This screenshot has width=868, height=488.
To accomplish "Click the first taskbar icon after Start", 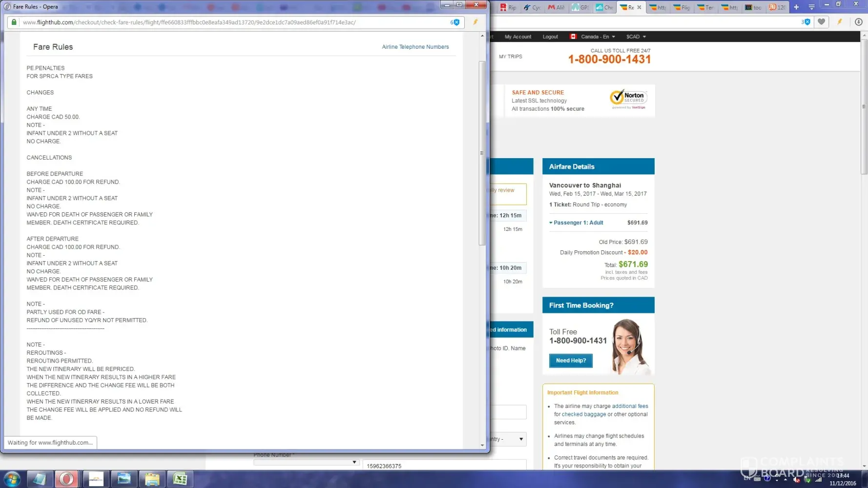I will click(39, 479).
